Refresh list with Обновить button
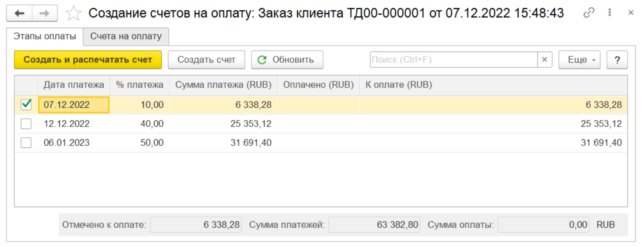This screenshot has height=247, width=644. point(287,60)
